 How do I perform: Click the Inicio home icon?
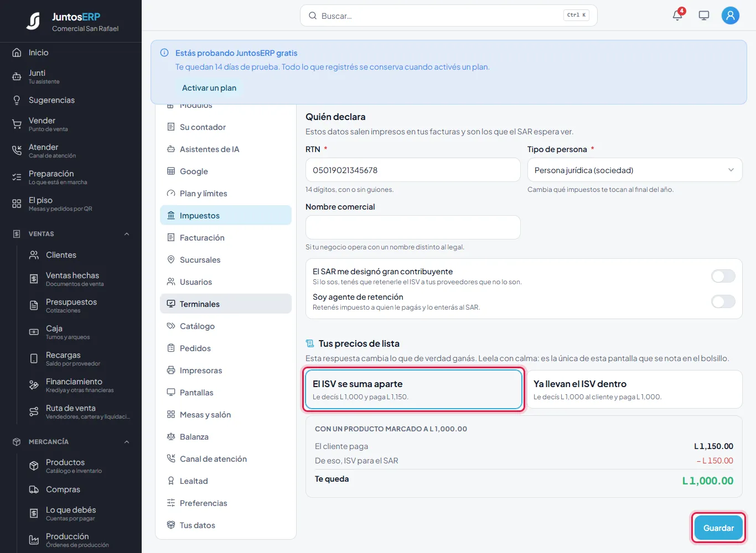click(17, 53)
